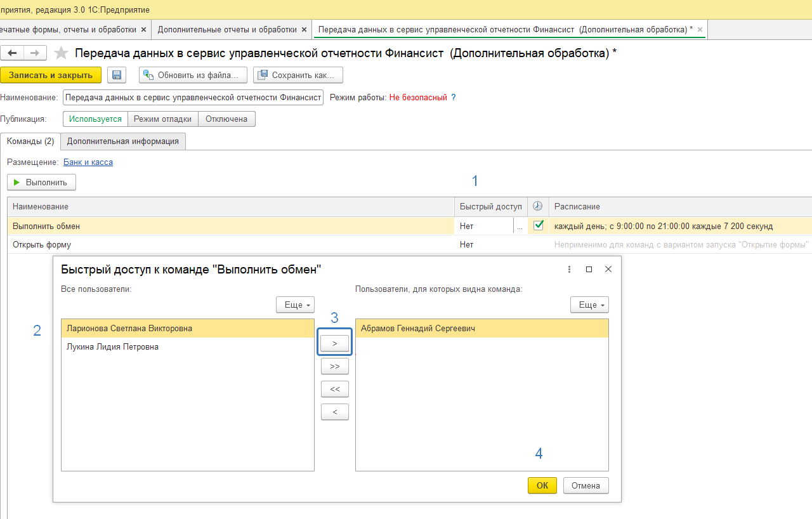Open quick access selector ellipsis button

[x=520, y=226]
